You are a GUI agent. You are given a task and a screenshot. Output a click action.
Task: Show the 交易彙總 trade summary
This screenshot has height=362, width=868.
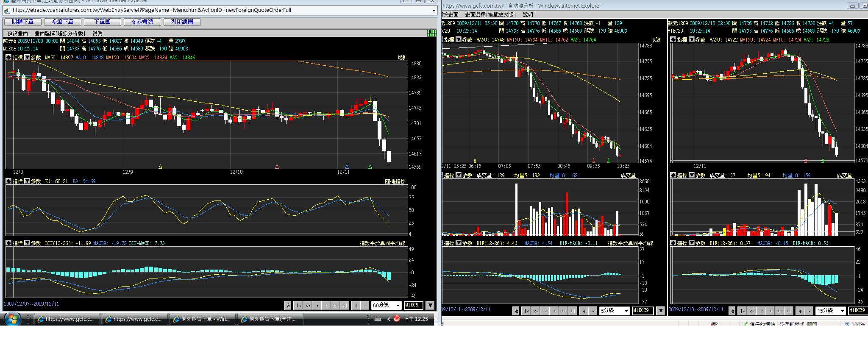142,22
